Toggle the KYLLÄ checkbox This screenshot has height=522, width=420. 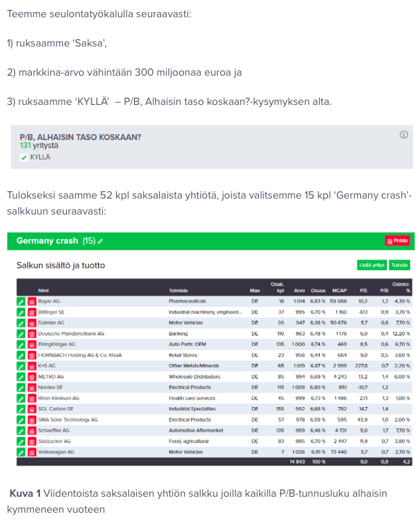pyautogui.click(x=24, y=157)
